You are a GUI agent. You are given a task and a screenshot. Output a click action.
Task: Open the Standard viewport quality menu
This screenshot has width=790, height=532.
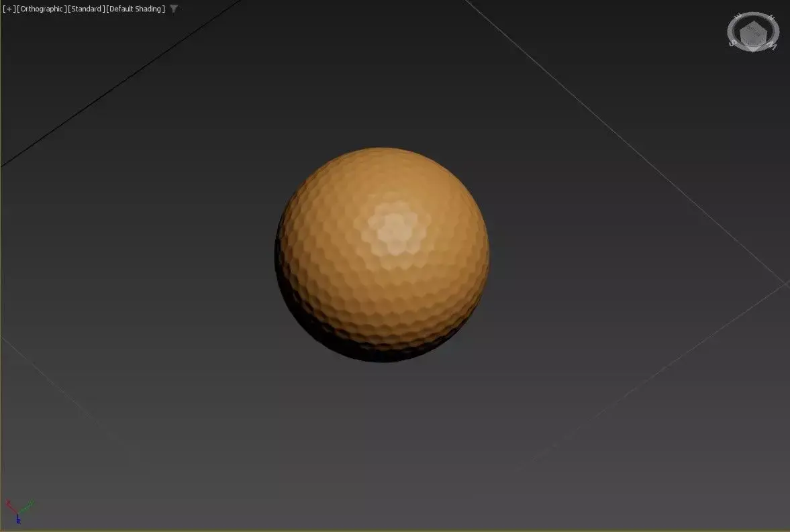[x=86, y=9]
